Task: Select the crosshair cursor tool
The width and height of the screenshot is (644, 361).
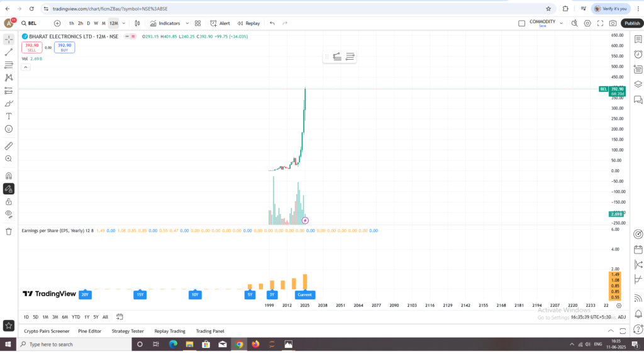Action: pos(9,40)
